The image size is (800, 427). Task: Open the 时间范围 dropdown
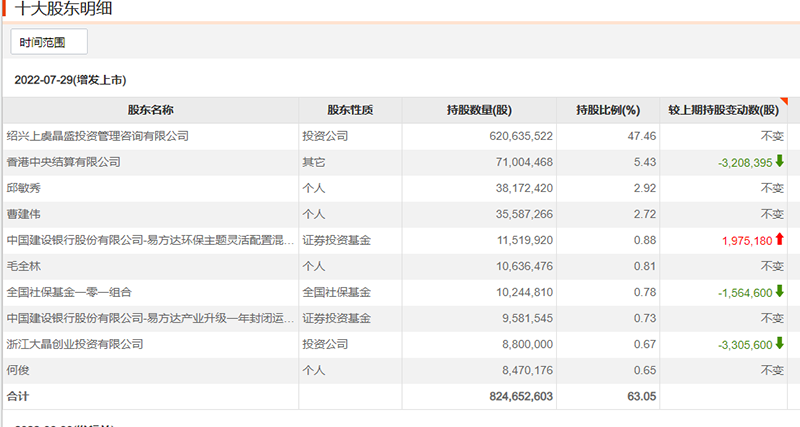pos(49,41)
